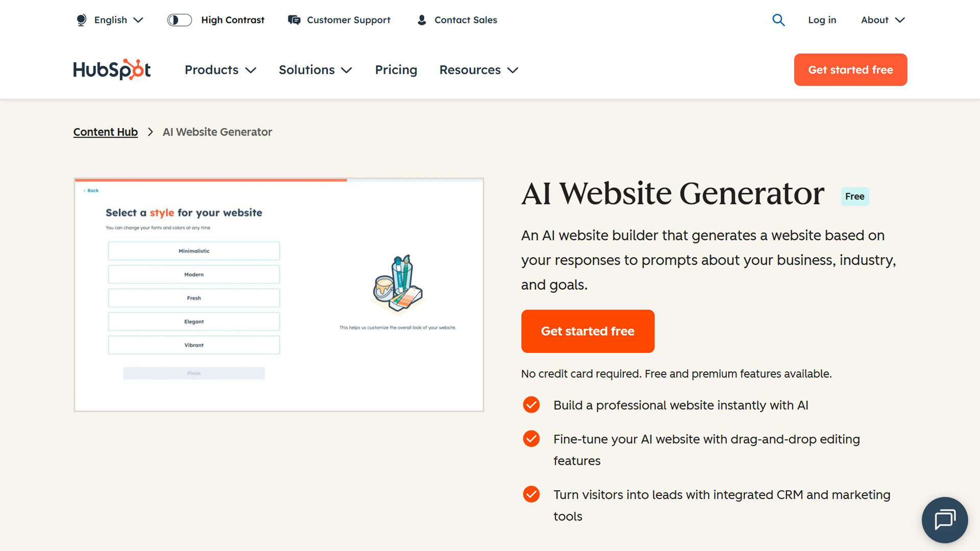
Task: Open the Solutions navigation menu
Action: [315, 70]
